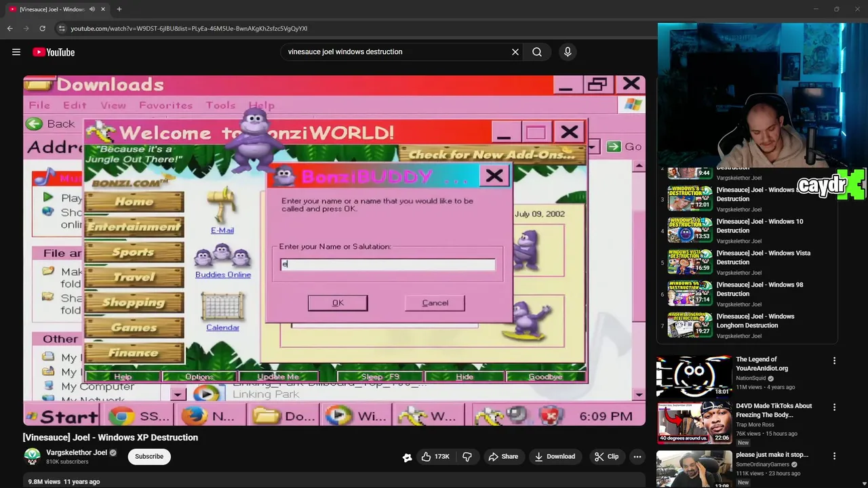This screenshot has height=488, width=868.
Task: Subscribe to Vargskelethor Joel
Action: click(x=149, y=457)
